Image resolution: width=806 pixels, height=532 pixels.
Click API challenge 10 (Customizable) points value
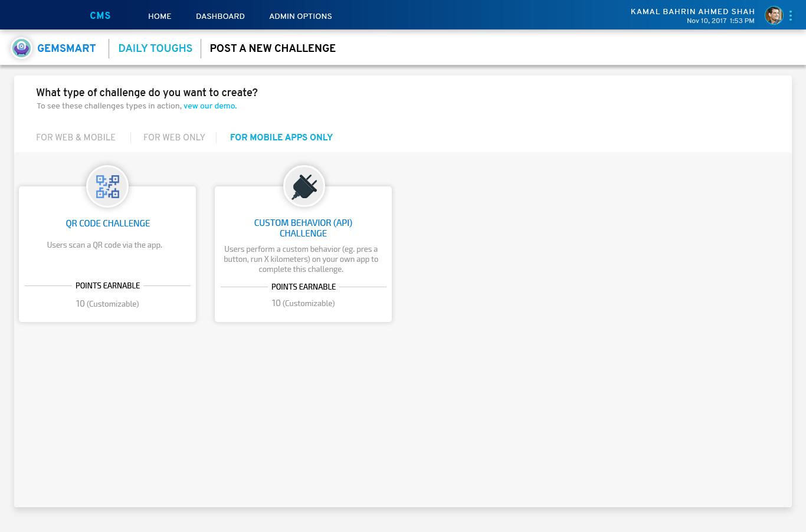click(x=303, y=303)
